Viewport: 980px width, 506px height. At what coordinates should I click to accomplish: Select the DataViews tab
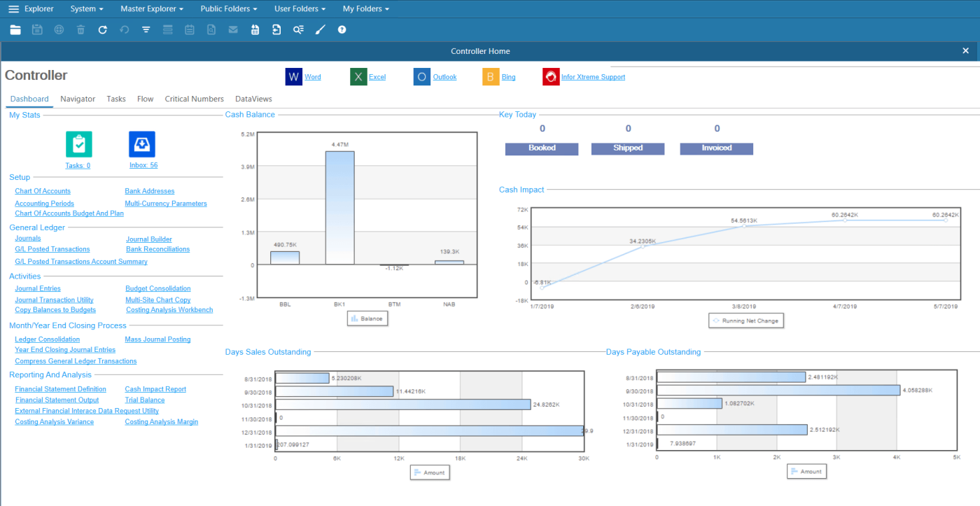click(x=253, y=99)
